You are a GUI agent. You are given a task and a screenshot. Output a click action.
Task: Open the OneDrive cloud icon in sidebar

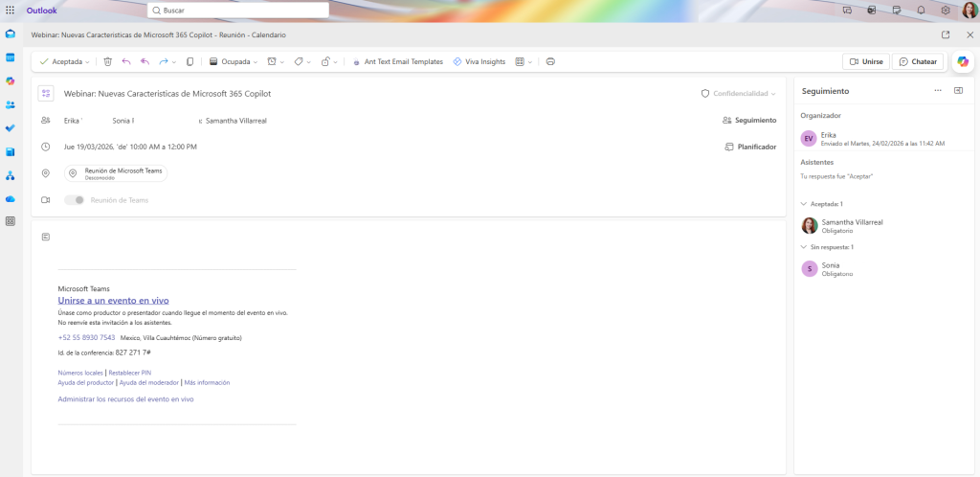[11, 198]
